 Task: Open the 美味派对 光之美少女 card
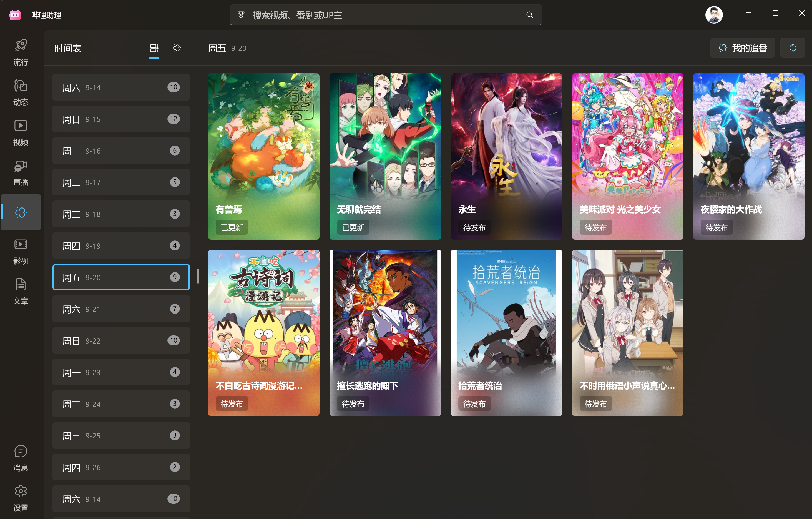click(x=628, y=156)
